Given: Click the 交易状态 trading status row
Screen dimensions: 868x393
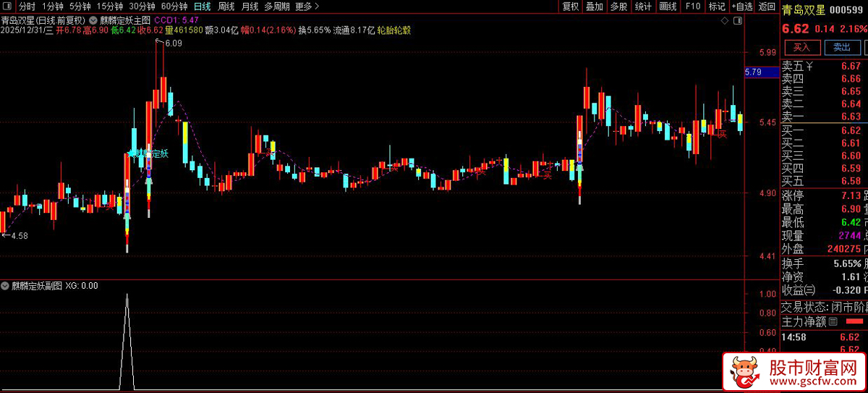Looking at the screenshot, I should tap(823, 307).
